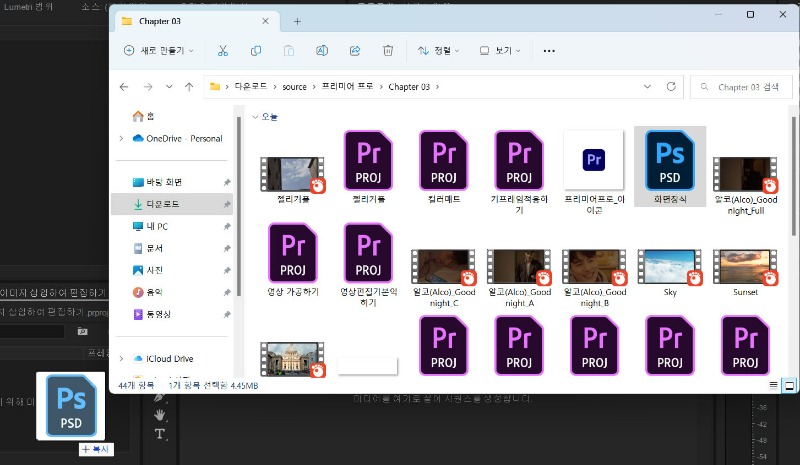
Task: Select the 알고(Alco)_Goodnight_A video clip
Action: [x=519, y=278]
